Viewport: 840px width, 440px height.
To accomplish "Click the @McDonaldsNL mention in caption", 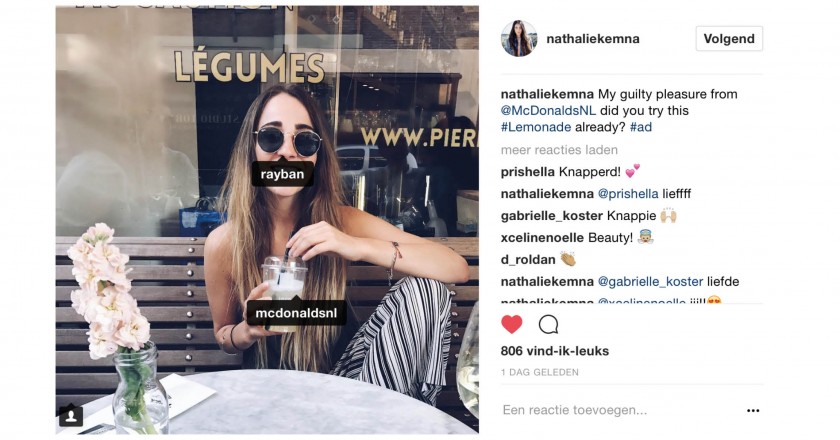I will click(548, 110).
